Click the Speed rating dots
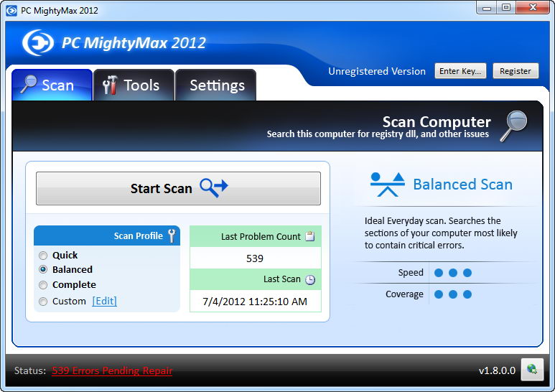 point(453,273)
